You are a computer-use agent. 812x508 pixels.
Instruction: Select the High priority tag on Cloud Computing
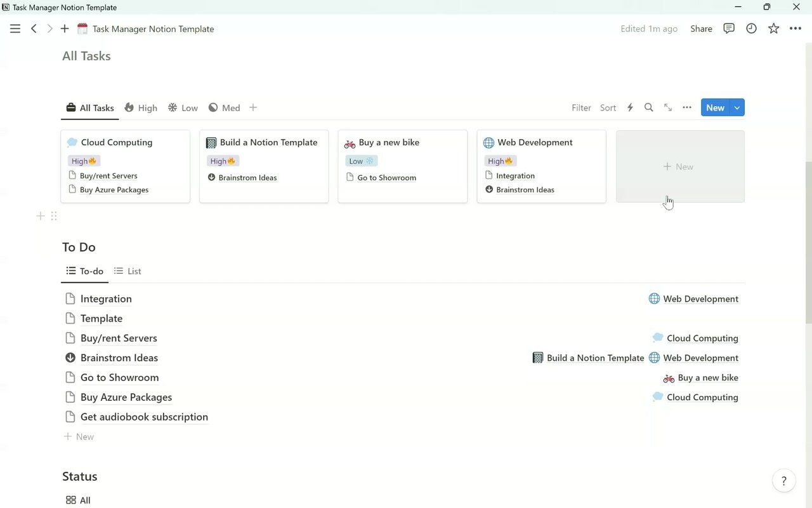pos(83,161)
